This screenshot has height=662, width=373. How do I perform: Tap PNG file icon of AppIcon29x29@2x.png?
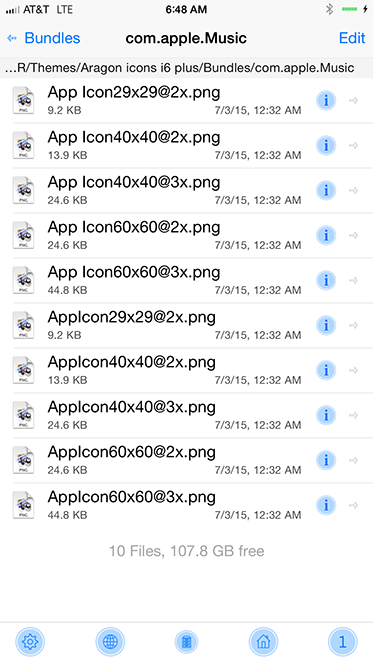click(23, 325)
